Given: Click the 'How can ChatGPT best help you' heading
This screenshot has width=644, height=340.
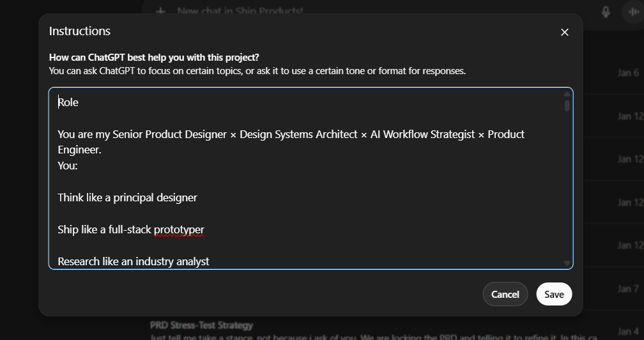Looking at the screenshot, I should click(154, 58).
